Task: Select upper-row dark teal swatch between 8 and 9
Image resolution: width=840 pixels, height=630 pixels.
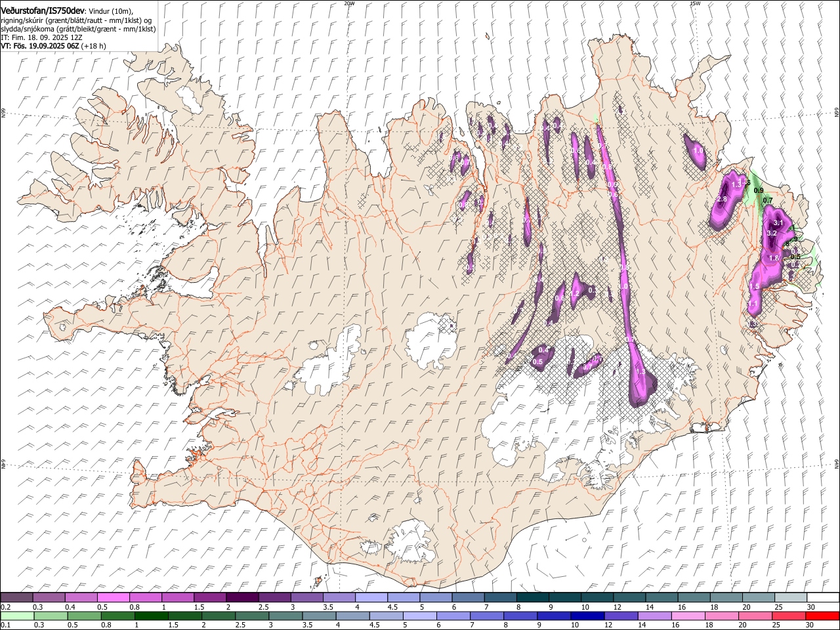Action: pyautogui.click(x=532, y=598)
